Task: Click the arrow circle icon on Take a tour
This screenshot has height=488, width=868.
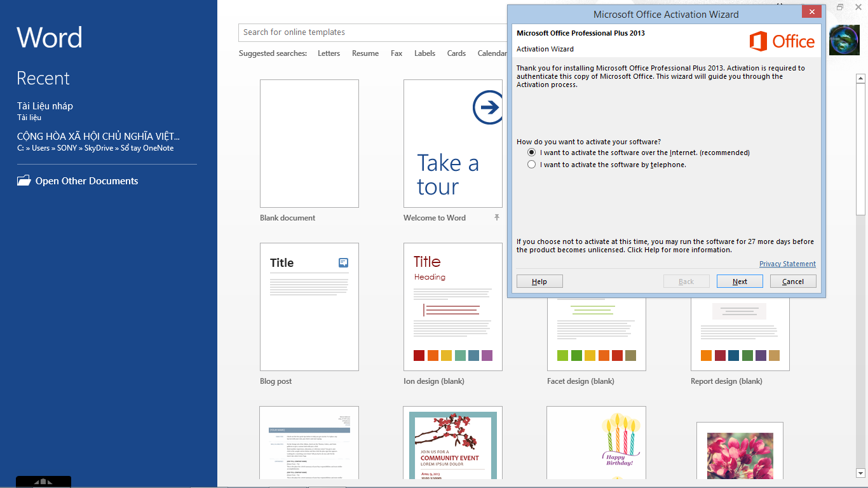Action: [x=488, y=107]
